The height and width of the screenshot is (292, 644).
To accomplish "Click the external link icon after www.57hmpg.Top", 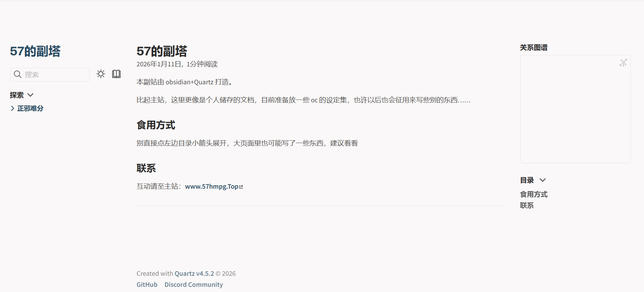I will [241, 187].
